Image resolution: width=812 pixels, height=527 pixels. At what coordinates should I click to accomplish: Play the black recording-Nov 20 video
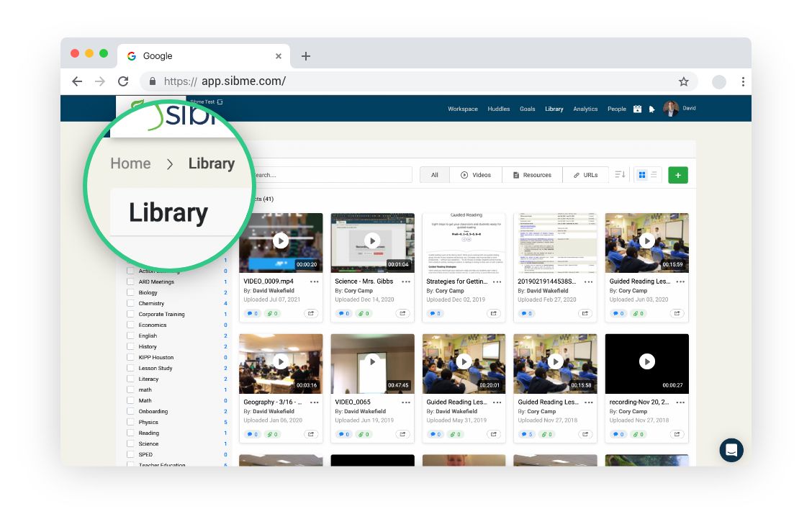pyautogui.click(x=647, y=361)
